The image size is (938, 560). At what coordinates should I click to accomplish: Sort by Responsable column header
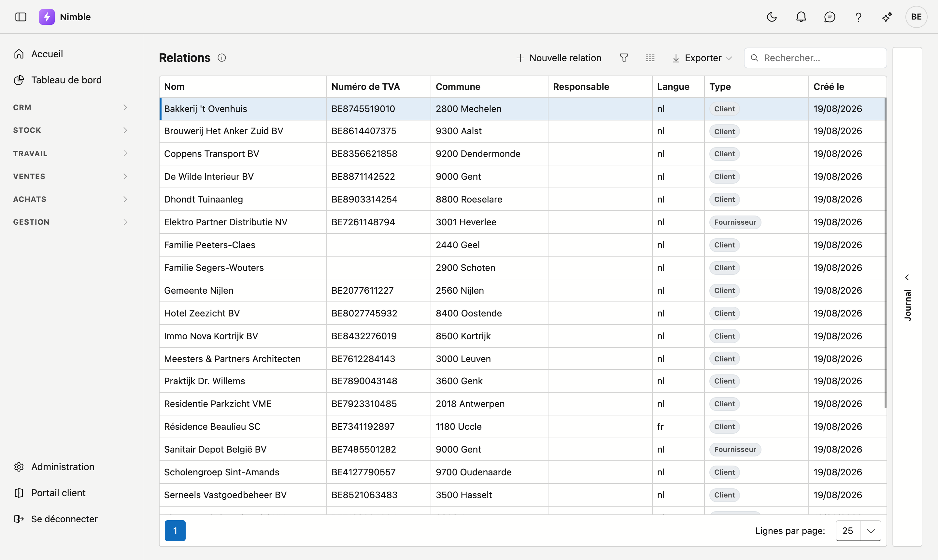[x=600, y=86]
